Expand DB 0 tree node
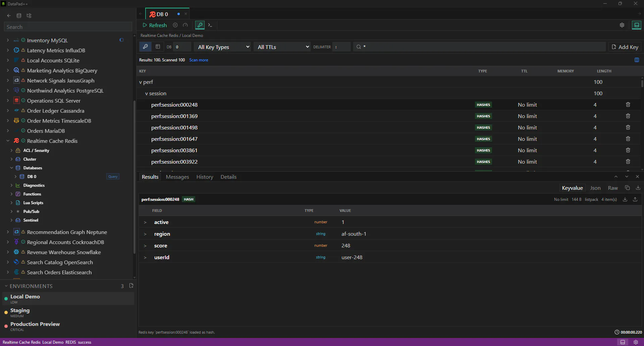 tap(15, 176)
